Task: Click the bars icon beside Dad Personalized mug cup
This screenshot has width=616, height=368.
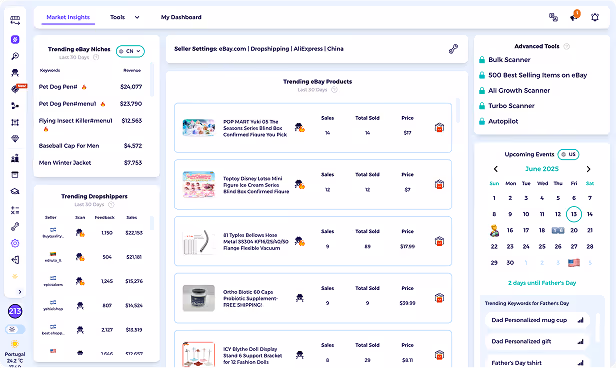Action: pyautogui.click(x=581, y=320)
